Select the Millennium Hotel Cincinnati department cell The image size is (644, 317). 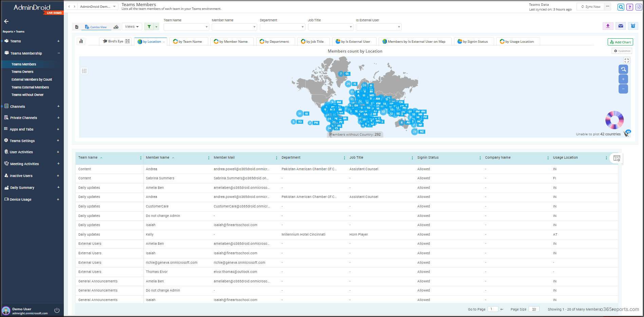coord(303,235)
